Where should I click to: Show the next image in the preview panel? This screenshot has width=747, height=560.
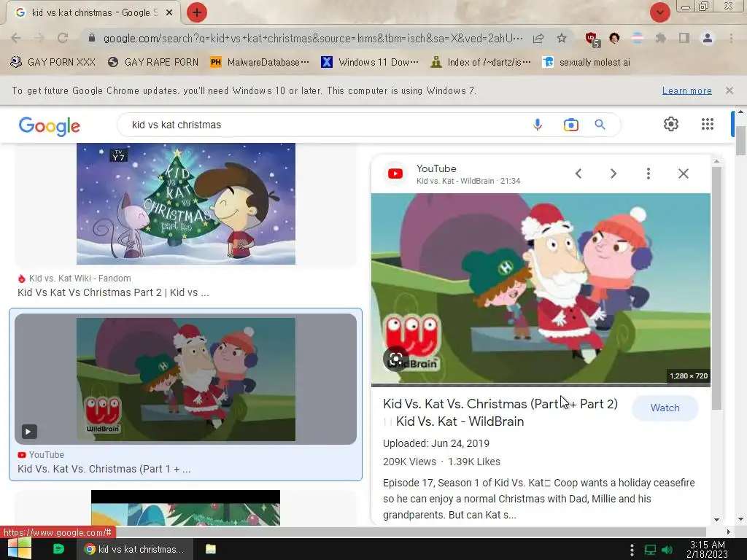tap(614, 174)
